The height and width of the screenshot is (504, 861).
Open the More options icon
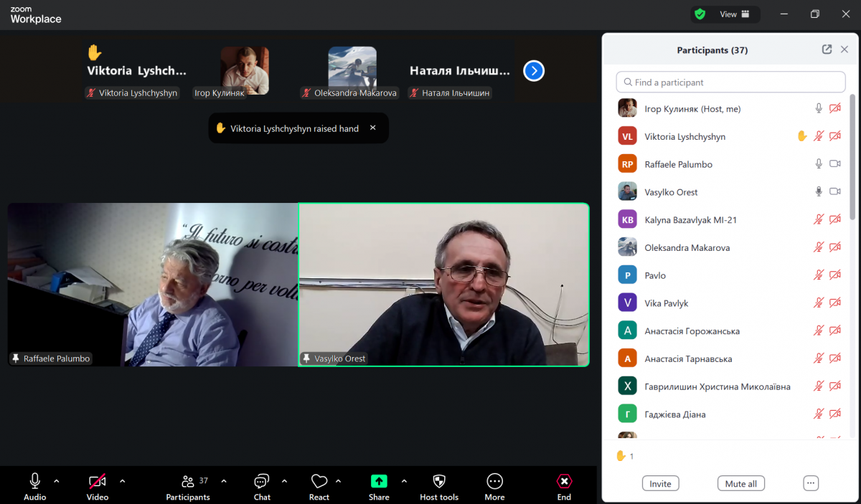[x=494, y=481]
